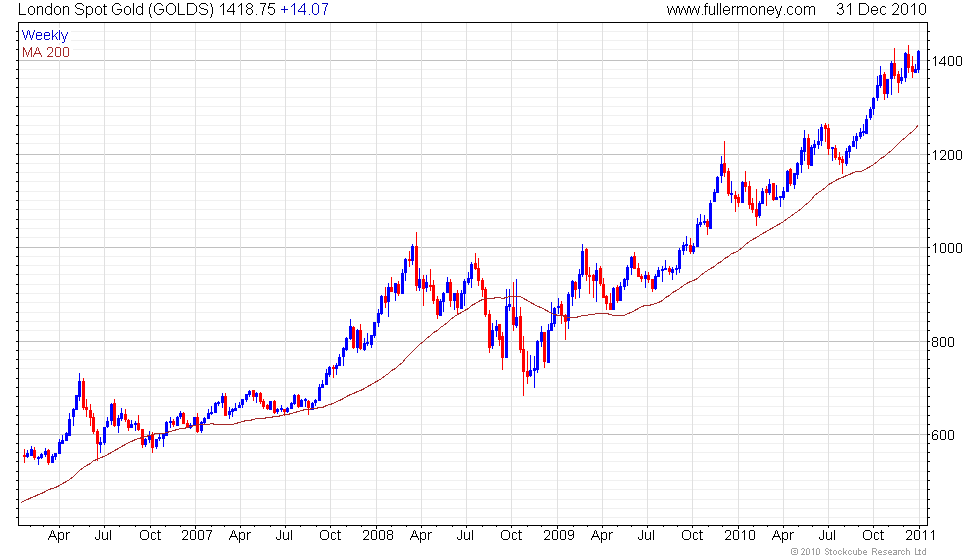Image resolution: width=980 pixels, height=560 pixels.
Task: Click the 600 y-axis label
Action: click(943, 435)
